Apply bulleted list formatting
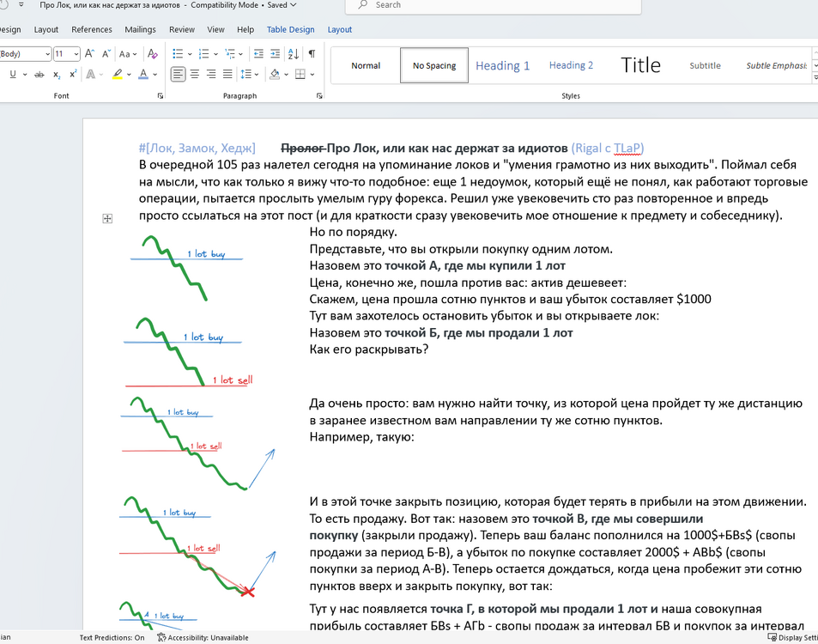The image size is (818, 644). [x=178, y=54]
